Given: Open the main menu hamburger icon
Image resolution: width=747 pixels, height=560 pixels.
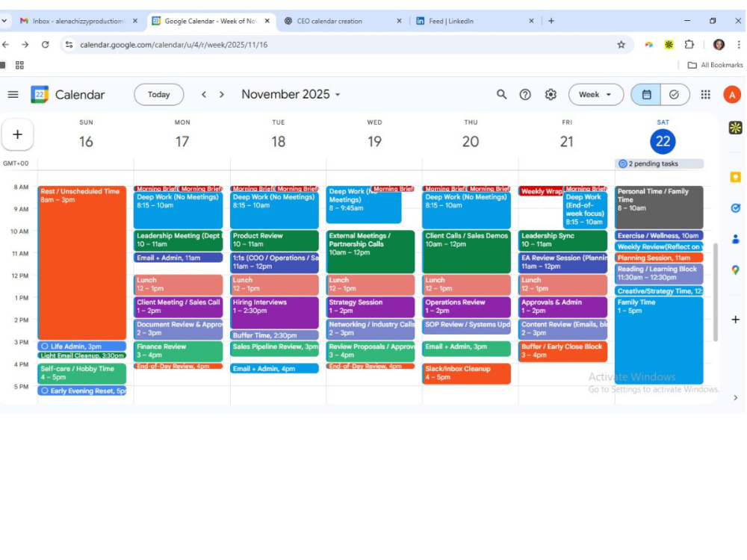Looking at the screenshot, I should (13, 94).
